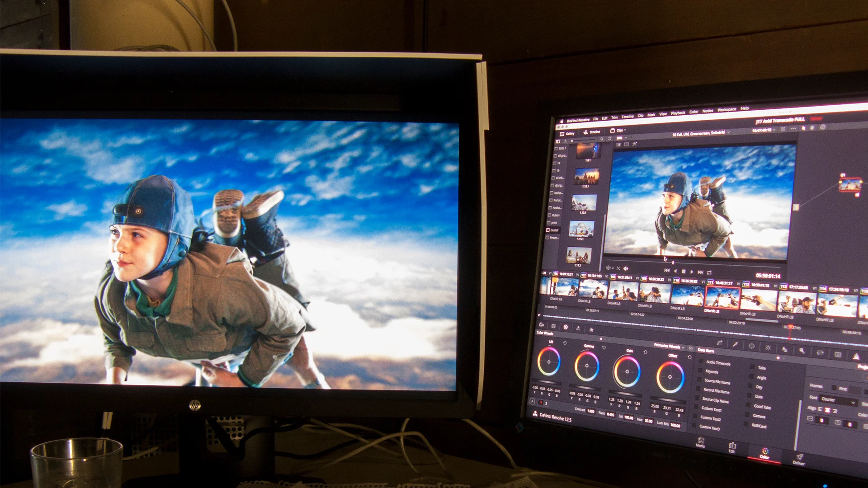868x488 pixels.
Task: Open the Help menu
Action: click(745, 108)
